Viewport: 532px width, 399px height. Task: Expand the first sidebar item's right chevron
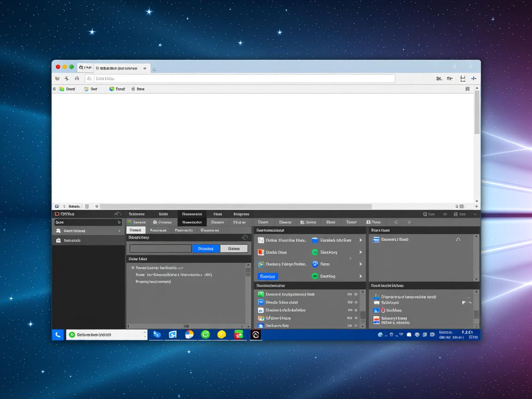(119, 231)
